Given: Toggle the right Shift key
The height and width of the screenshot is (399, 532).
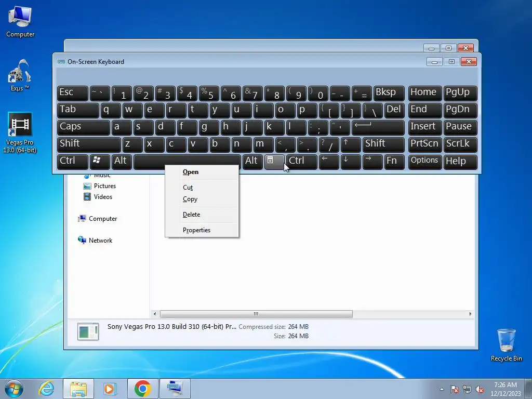Looking at the screenshot, I should [x=383, y=144].
